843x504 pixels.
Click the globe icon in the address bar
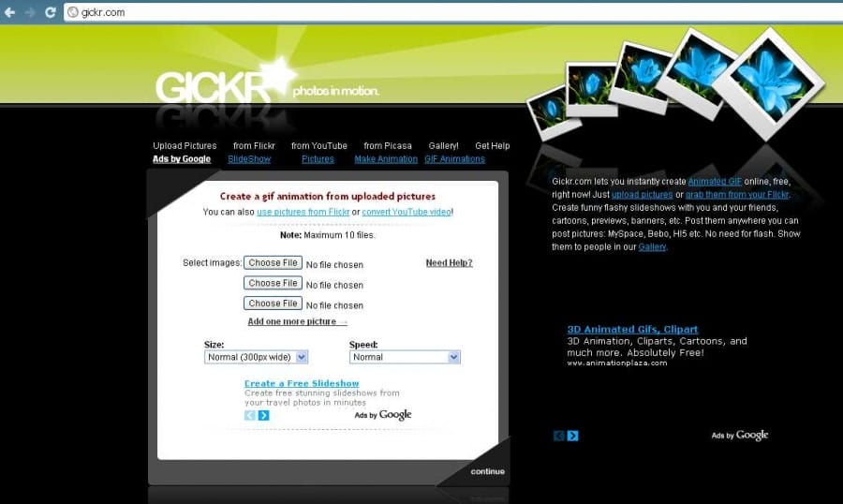pos(73,12)
